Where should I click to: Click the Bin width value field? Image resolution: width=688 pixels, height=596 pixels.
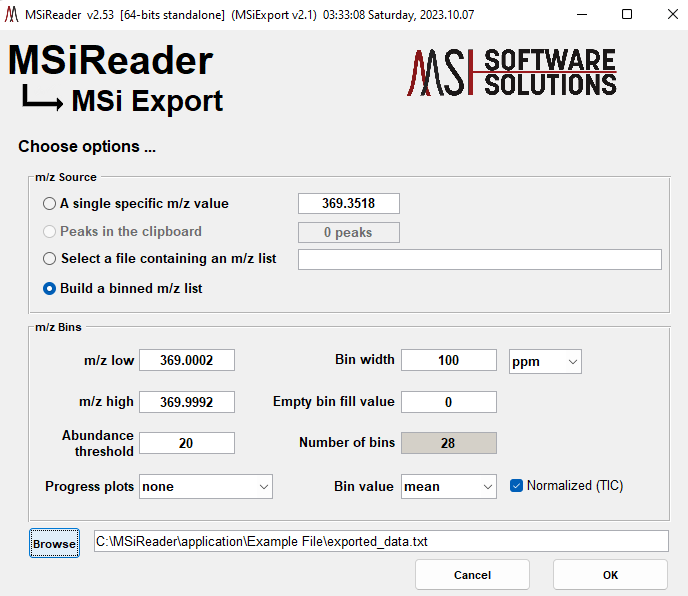pyautogui.click(x=449, y=360)
